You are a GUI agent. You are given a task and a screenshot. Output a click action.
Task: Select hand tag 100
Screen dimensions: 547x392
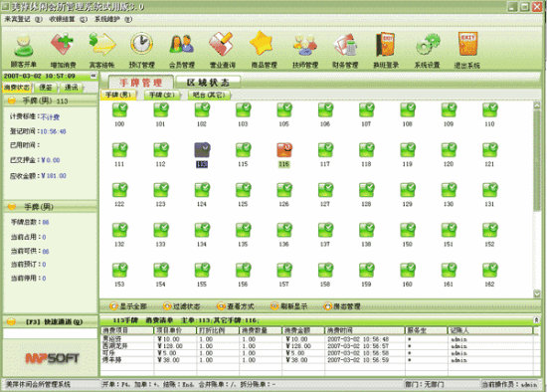point(119,114)
